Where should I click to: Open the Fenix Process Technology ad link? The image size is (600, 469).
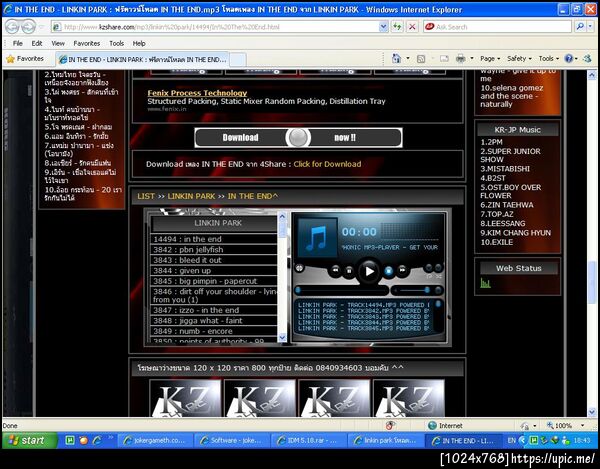click(197, 93)
